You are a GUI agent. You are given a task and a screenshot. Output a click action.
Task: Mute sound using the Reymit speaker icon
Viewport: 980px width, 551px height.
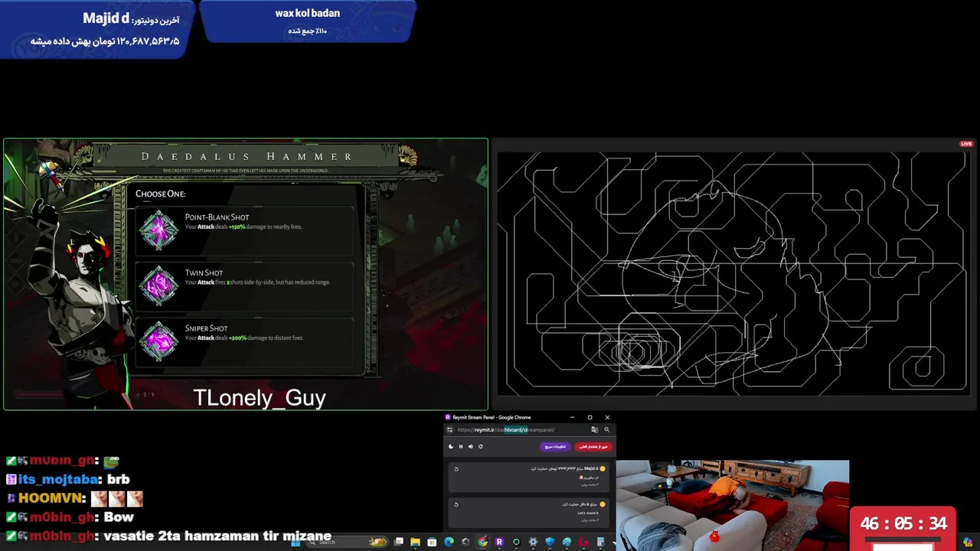coord(471,446)
